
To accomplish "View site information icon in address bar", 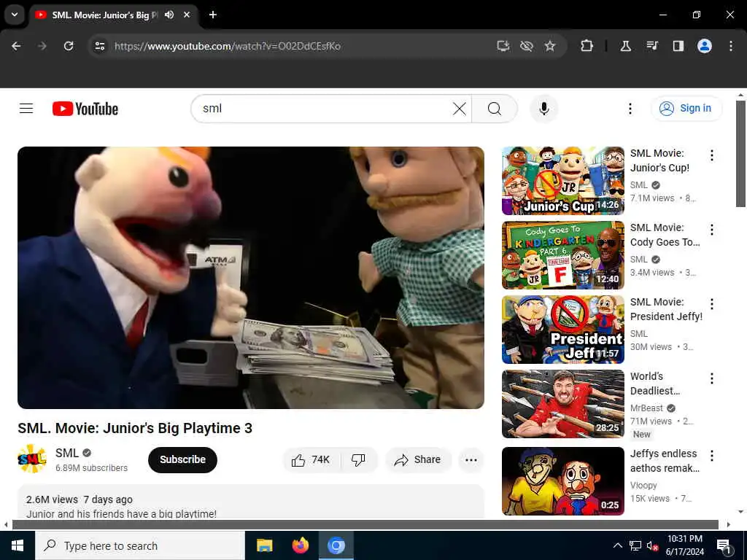I will click(99, 46).
